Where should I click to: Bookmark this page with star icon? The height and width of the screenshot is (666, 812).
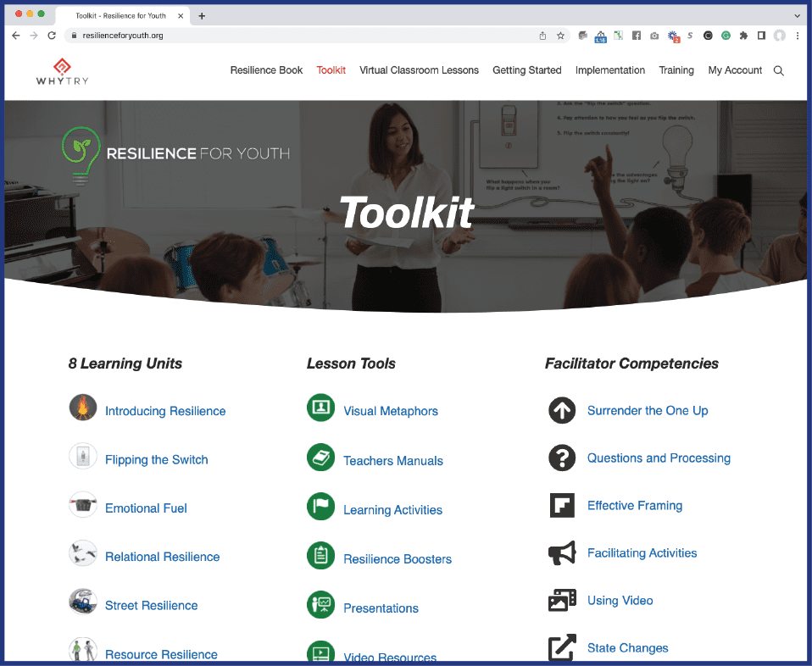tap(560, 36)
